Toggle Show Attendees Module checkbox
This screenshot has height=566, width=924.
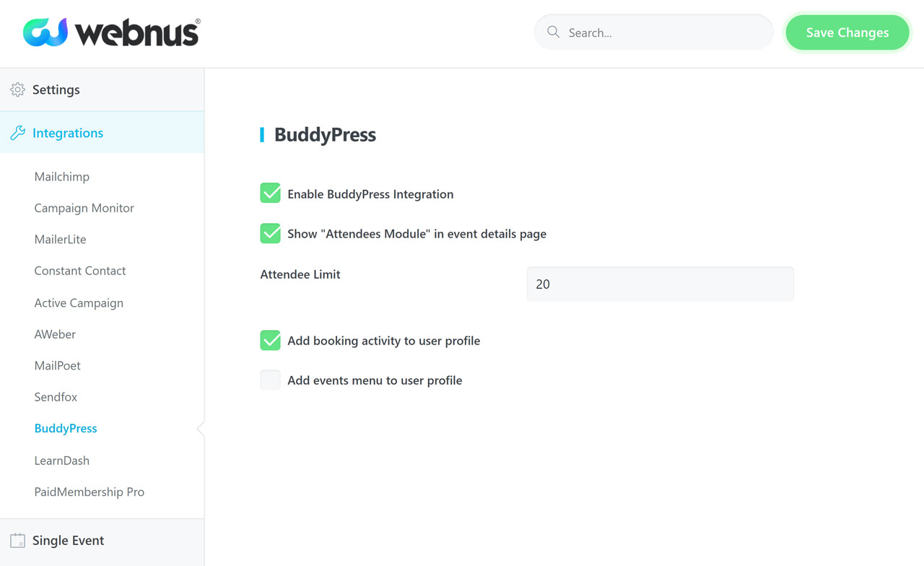[271, 233]
